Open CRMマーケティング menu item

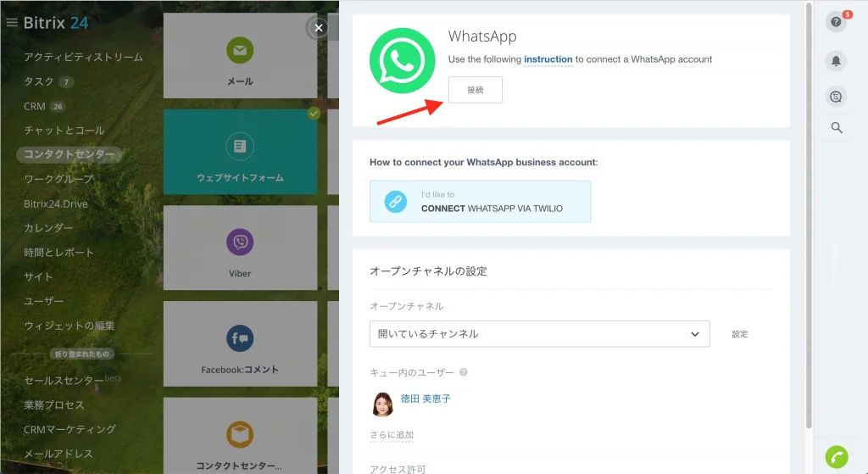[x=70, y=430]
